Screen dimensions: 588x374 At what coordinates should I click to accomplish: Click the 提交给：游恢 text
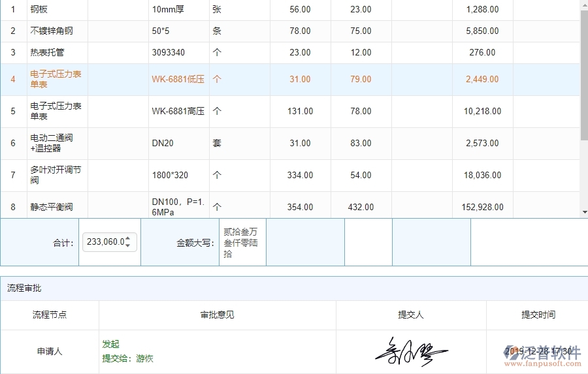(x=127, y=358)
